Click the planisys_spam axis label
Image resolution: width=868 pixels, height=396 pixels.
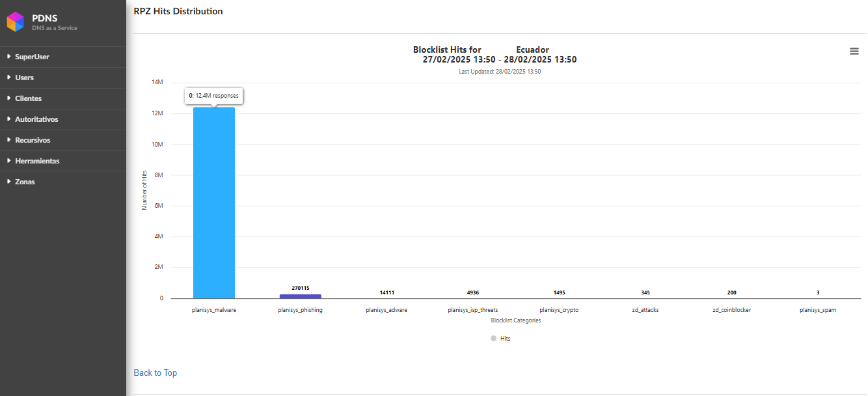[818, 310]
